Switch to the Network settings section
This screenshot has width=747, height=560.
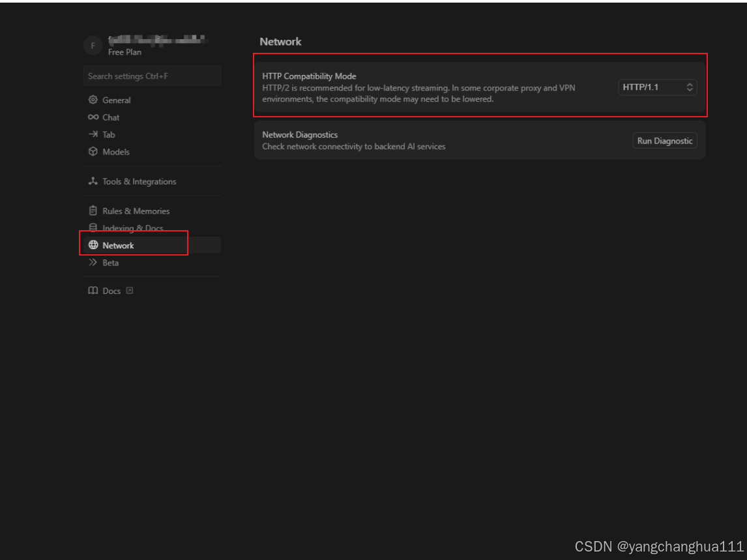coord(119,245)
